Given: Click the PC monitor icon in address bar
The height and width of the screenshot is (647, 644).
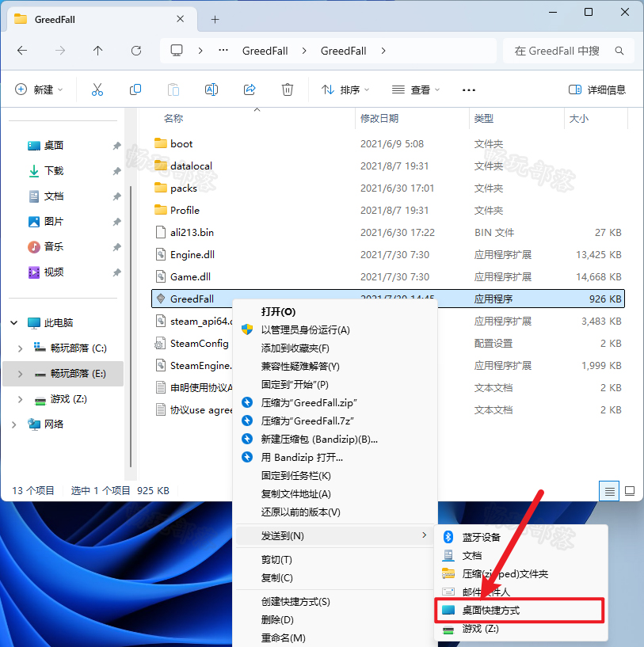Looking at the screenshot, I should 177,51.
